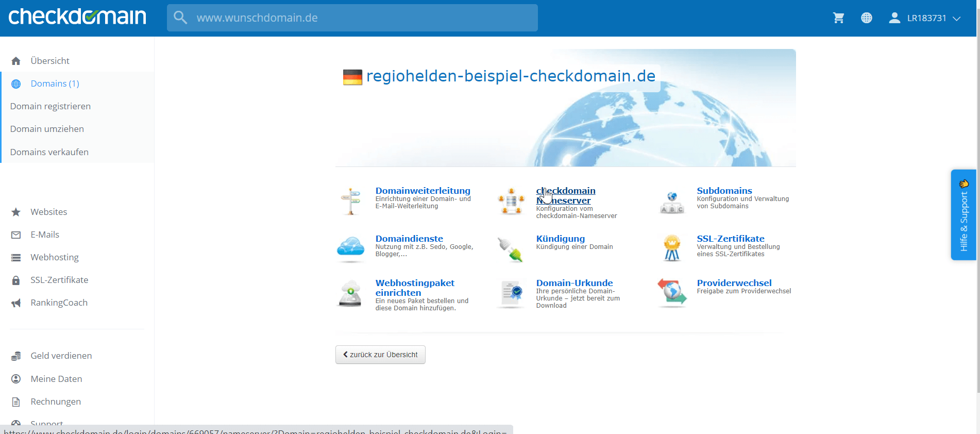Click the Domain-Urkunde certificate icon
The height and width of the screenshot is (434, 980).
[x=512, y=294]
